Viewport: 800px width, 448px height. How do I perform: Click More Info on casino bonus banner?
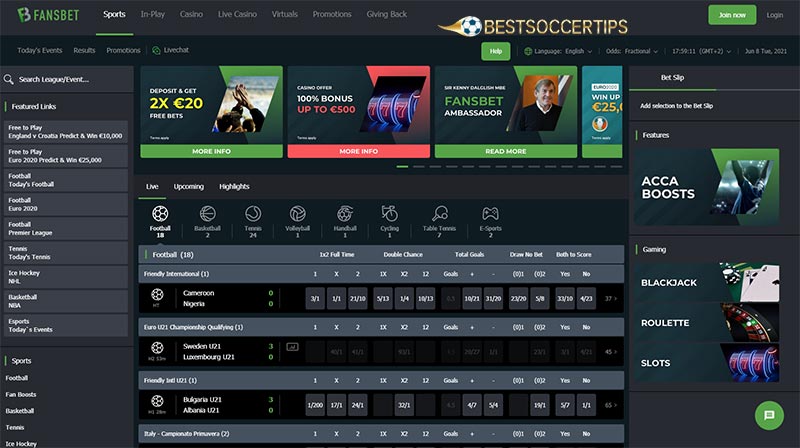(359, 151)
